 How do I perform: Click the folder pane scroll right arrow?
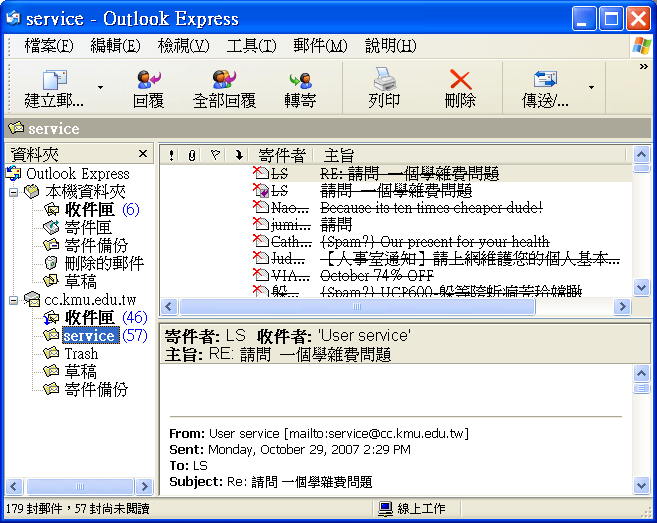(x=145, y=486)
